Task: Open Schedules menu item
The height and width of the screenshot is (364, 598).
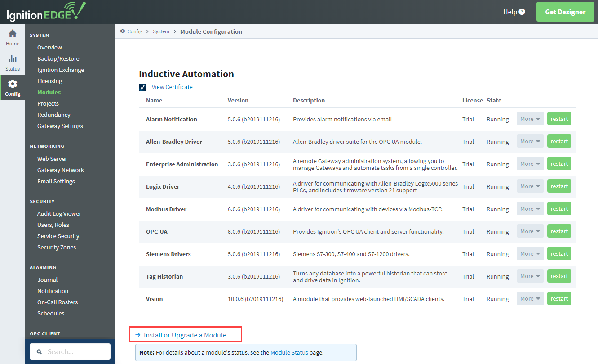Action: [51, 314]
